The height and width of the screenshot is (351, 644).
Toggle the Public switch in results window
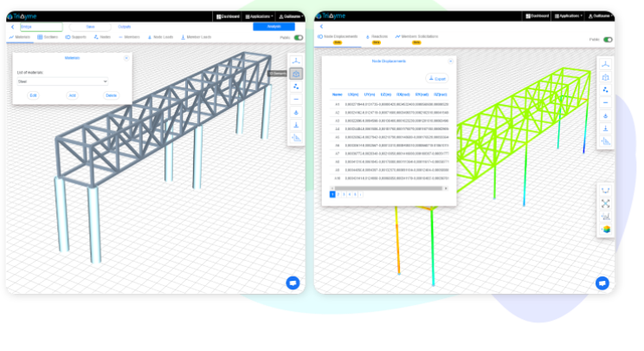(608, 39)
